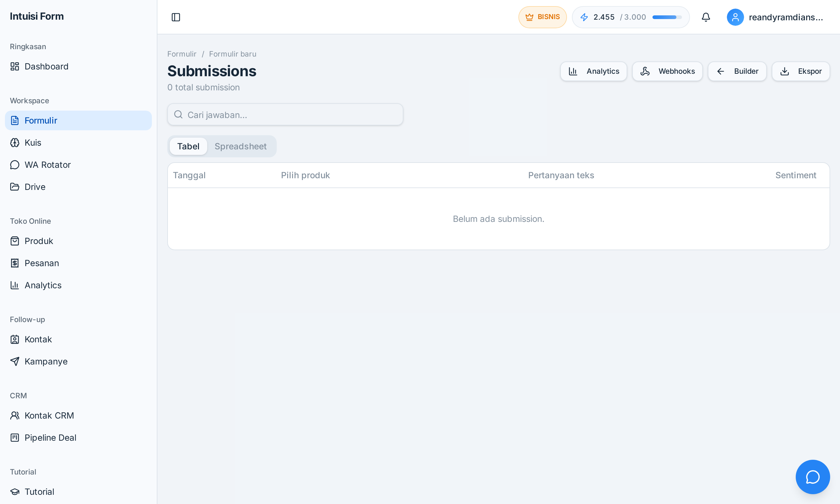The width and height of the screenshot is (840, 504).
Task: Go back to the Builder
Action: pyautogui.click(x=737, y=71)
